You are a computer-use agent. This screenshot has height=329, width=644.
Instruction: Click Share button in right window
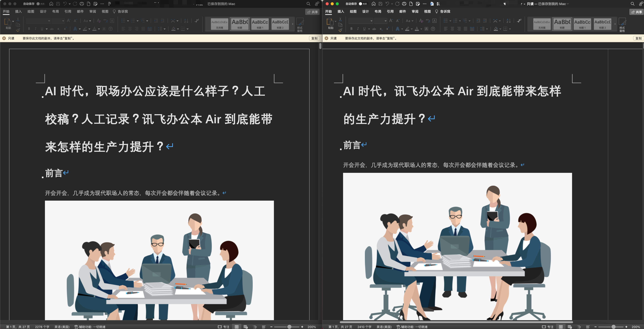click(x=636, y=12)
